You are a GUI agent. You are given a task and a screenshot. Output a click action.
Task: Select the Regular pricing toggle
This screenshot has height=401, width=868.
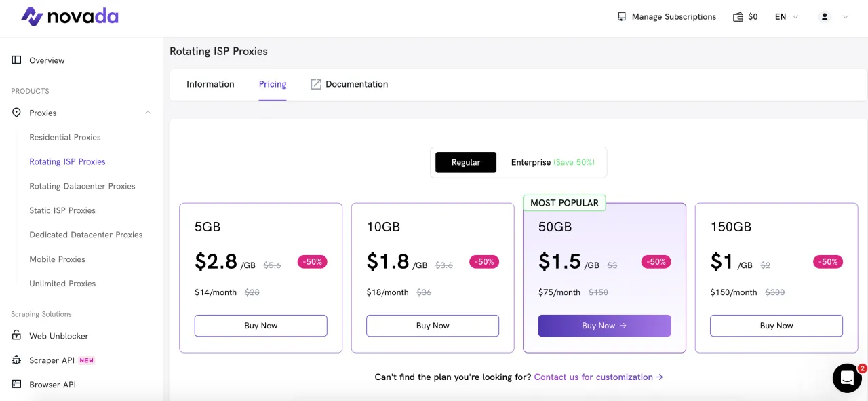pyautogui.click(x=466, y=162)
